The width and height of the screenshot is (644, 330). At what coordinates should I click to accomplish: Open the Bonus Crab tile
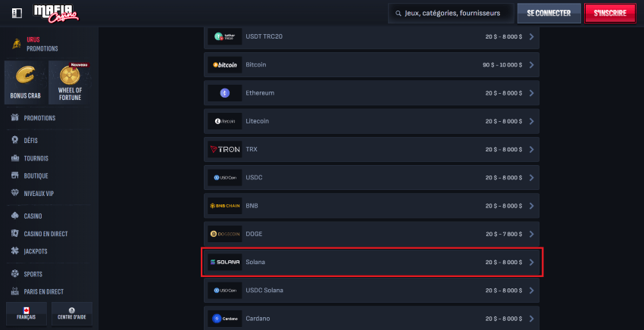[25, 82]
